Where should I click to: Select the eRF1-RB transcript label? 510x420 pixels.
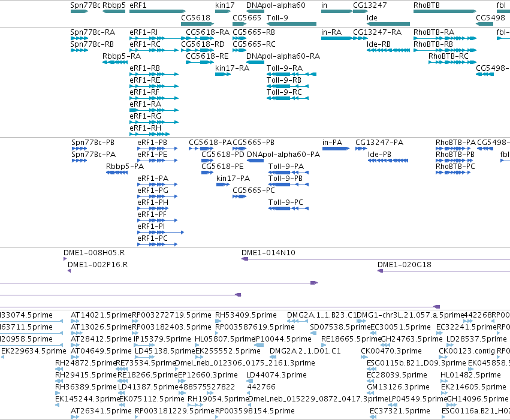145,68
